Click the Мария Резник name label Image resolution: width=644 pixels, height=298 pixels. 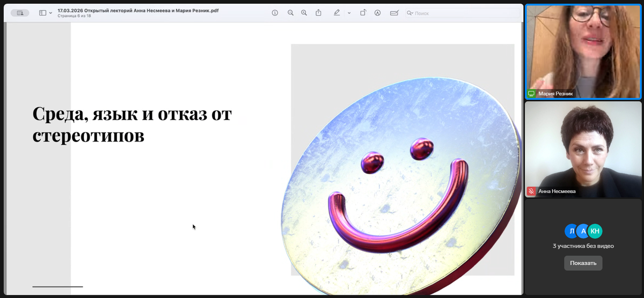[555, 94]
